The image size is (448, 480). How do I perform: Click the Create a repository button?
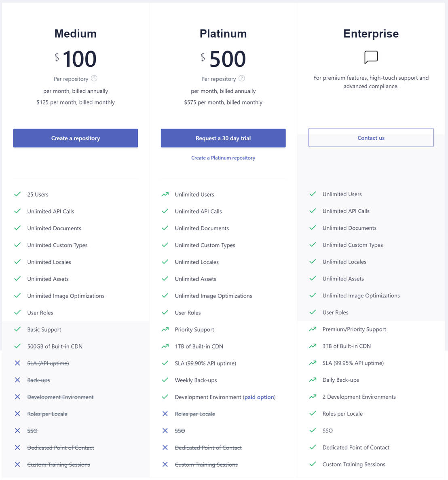pos(76,138)
